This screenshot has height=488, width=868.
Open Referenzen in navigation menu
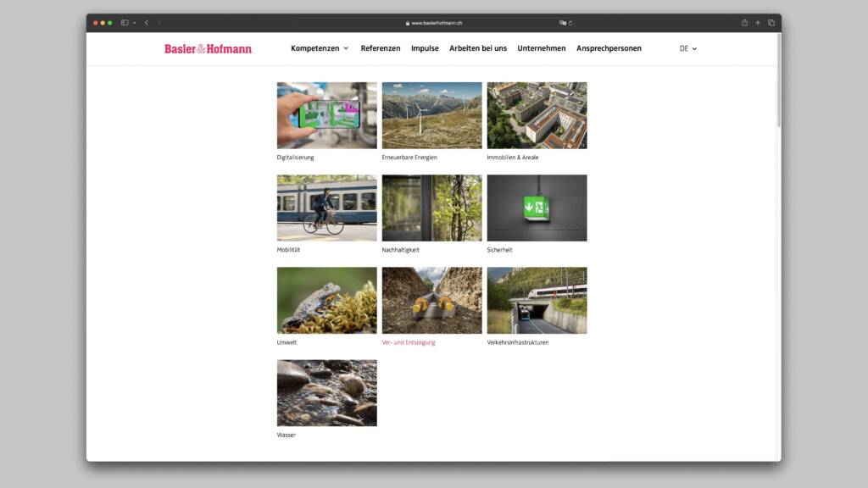[x=380, y=48]
